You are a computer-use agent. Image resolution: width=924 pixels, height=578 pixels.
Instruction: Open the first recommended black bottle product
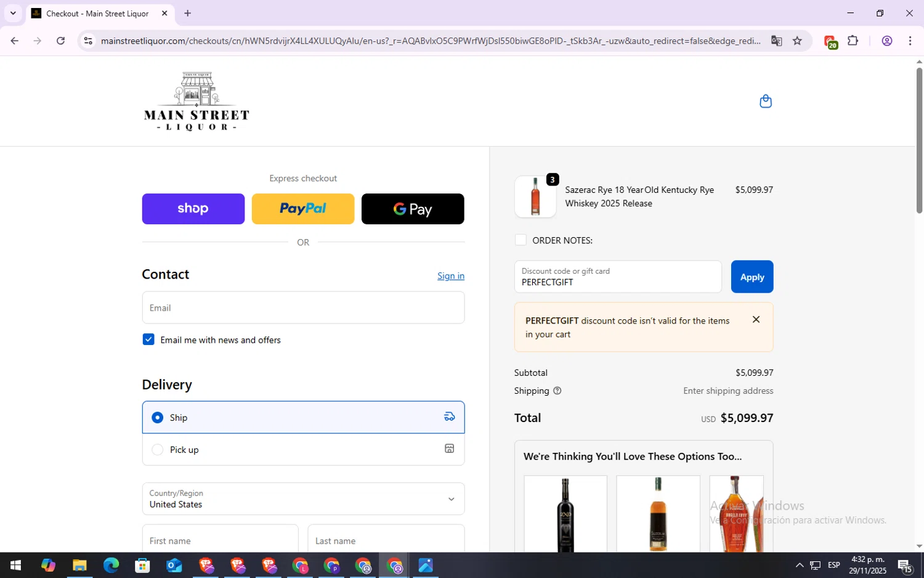(565, 513)
